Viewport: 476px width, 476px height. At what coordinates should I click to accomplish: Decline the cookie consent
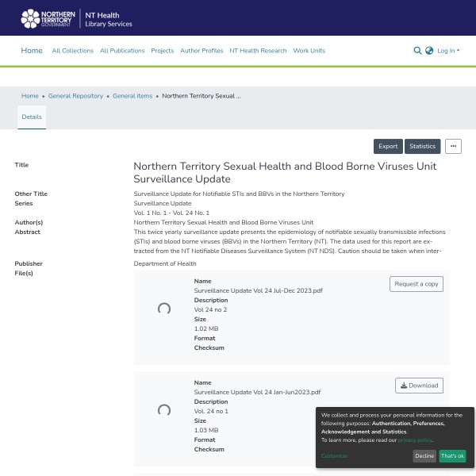424,456
